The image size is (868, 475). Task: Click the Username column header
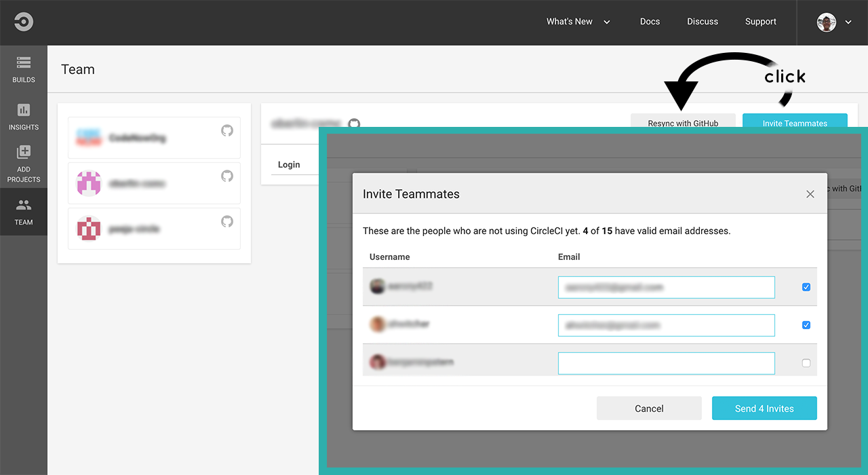click(x=390, y=257)
